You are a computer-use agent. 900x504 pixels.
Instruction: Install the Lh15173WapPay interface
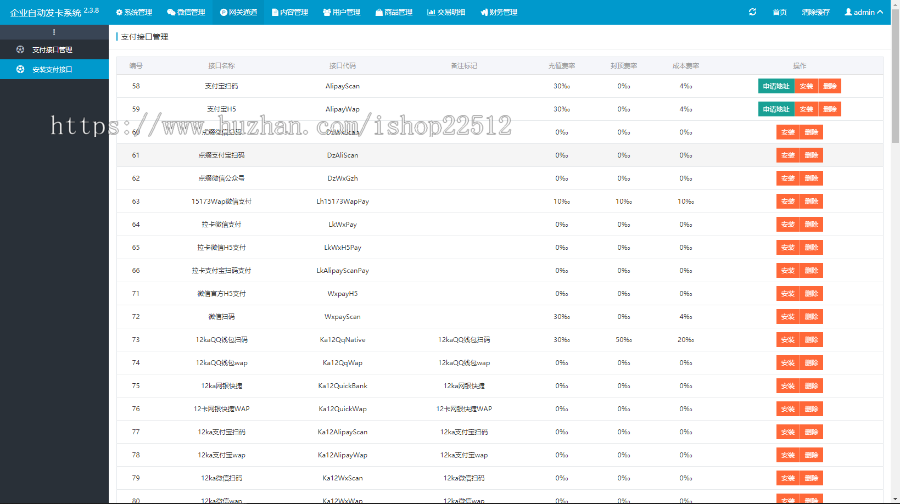pyautogui.click(x=788, y=201)
